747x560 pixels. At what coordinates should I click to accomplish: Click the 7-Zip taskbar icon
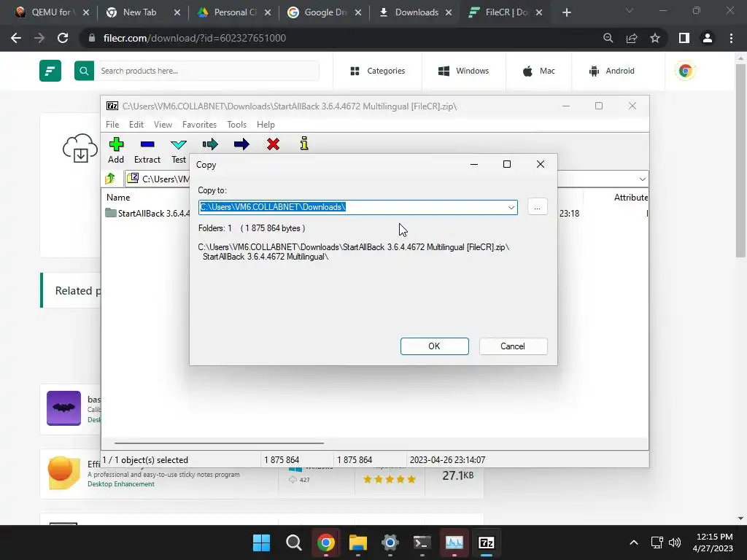(x=487, y=542)
